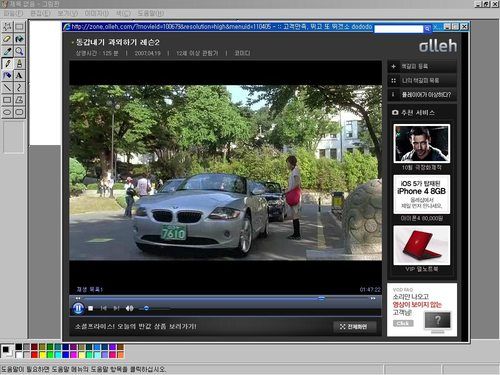Click the 재생 목록 playlist label
The width and height of the screenshot is (500, 375).
(x=90, y=289)
